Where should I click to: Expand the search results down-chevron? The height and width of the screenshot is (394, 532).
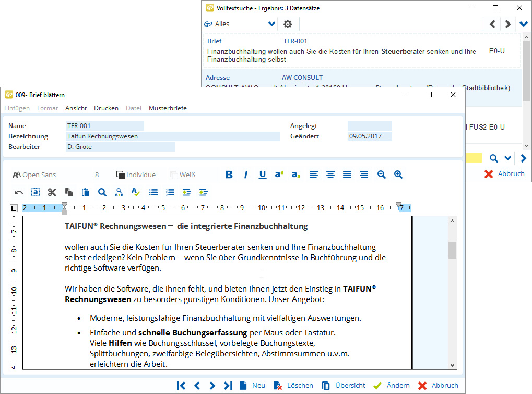523,24
